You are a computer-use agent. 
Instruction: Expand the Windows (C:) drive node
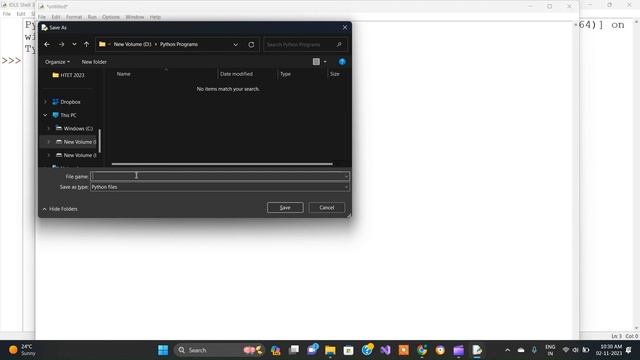point(49,129)
